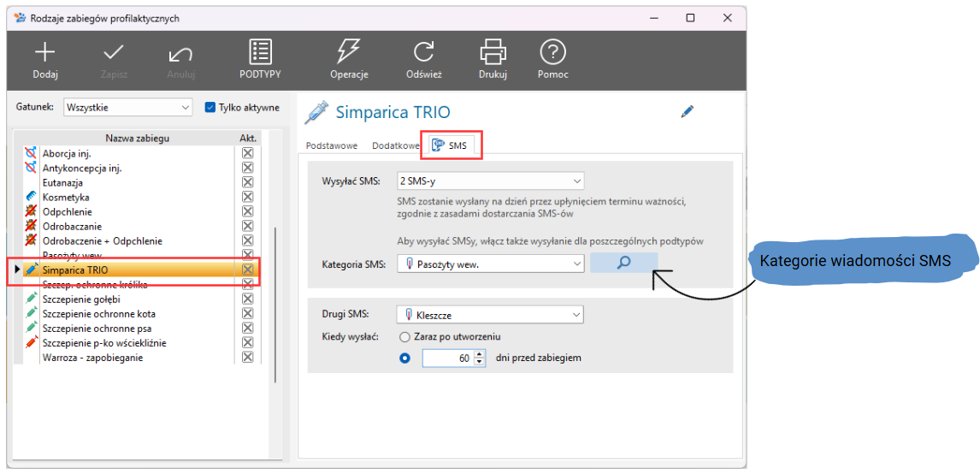Click the blue pencil edit icon
Image resolution: width=980 pixels, height=474 pixels.
pos(688,111)
